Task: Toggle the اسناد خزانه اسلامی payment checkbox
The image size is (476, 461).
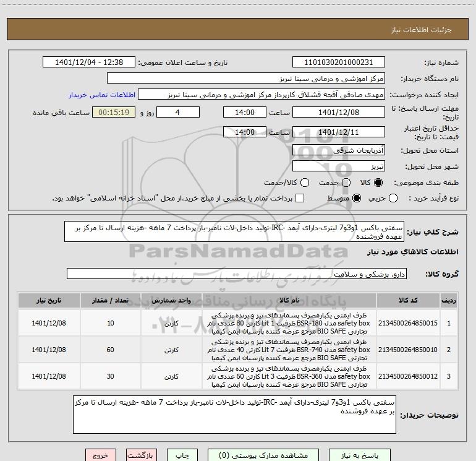Action: pyautogui.click(x=300, y=198)
